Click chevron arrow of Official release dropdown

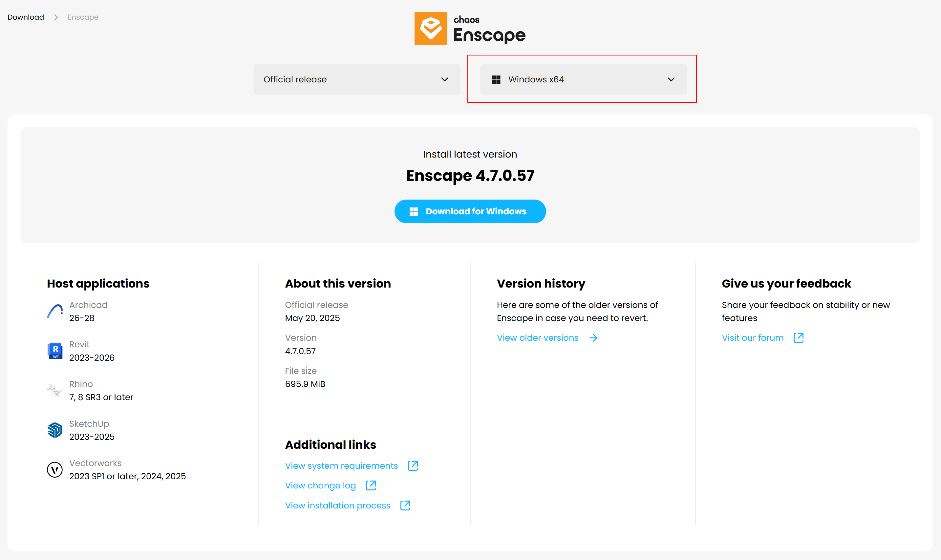coord(445,80)
